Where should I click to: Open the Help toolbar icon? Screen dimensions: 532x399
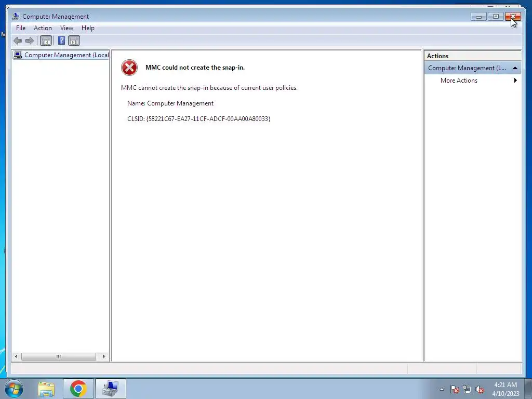point(61,41)
